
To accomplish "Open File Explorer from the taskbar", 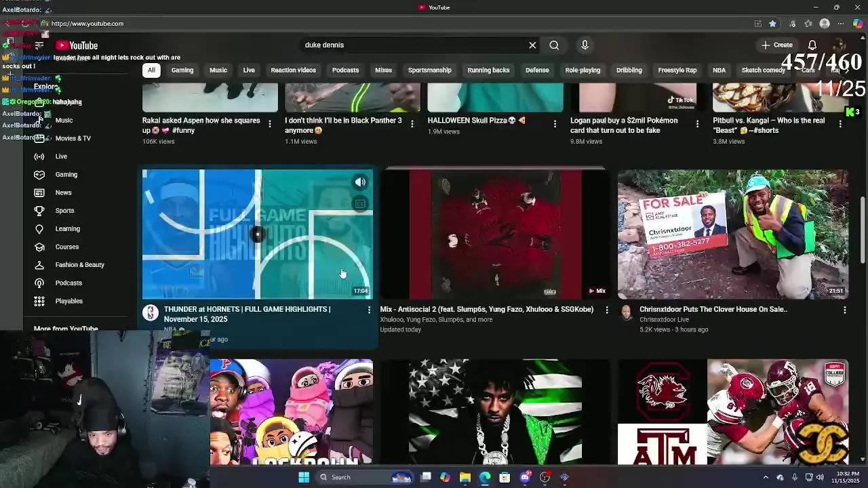I will [x=465, y=477].
